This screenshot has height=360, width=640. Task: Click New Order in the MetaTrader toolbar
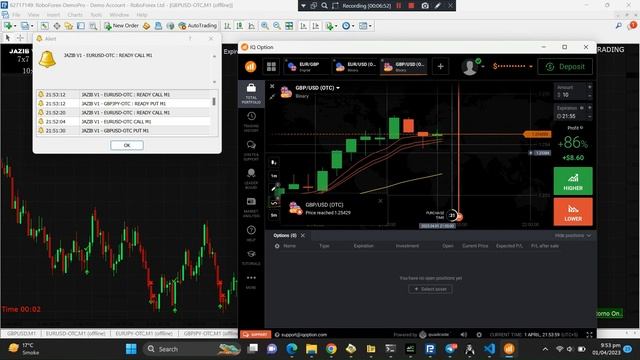coord(122,26)
